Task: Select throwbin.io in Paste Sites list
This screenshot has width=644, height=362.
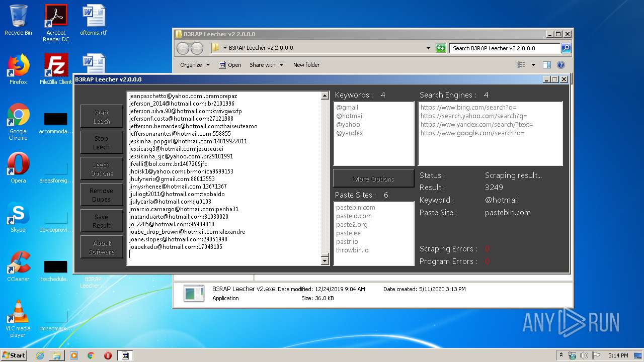Action: [352, 250]
